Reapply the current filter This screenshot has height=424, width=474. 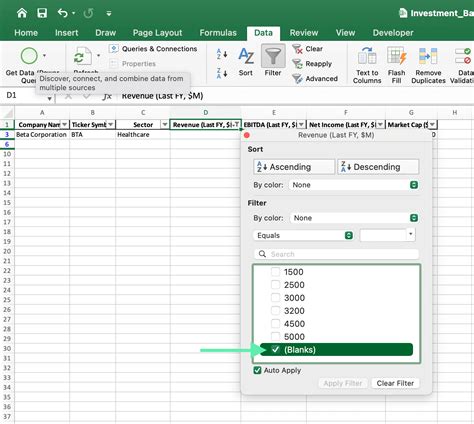tap(312, 64)
